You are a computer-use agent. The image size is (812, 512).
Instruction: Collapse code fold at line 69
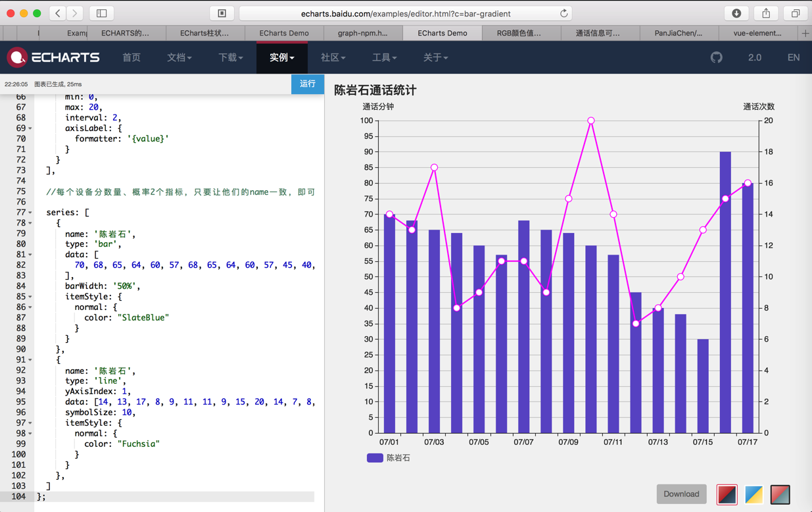click(30, 128)
